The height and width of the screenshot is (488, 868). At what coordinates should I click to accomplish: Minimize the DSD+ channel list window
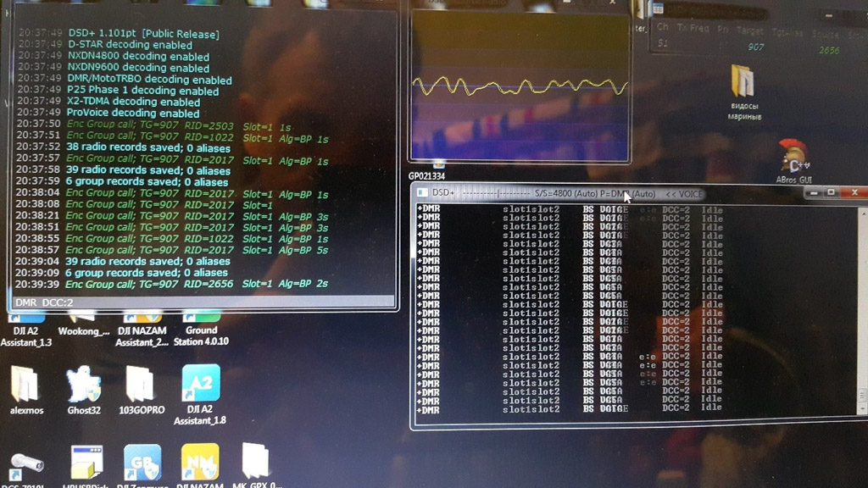(x=828, y=15)
